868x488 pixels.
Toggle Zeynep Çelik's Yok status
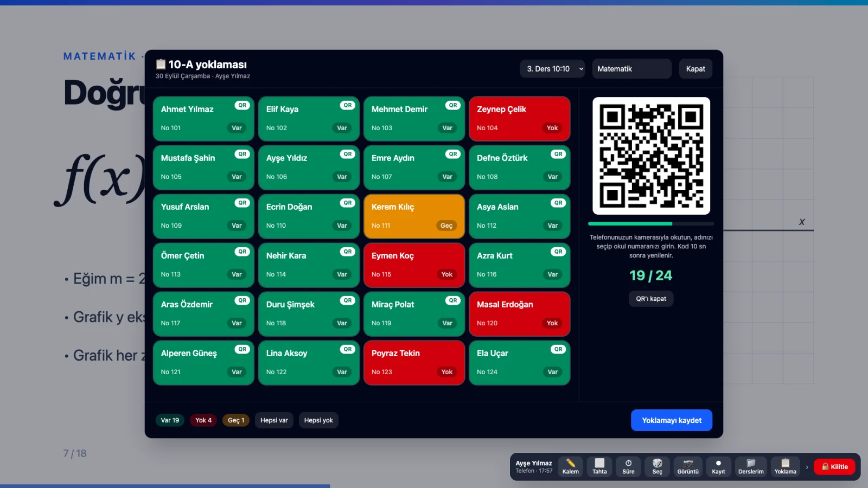pos(552,128)
